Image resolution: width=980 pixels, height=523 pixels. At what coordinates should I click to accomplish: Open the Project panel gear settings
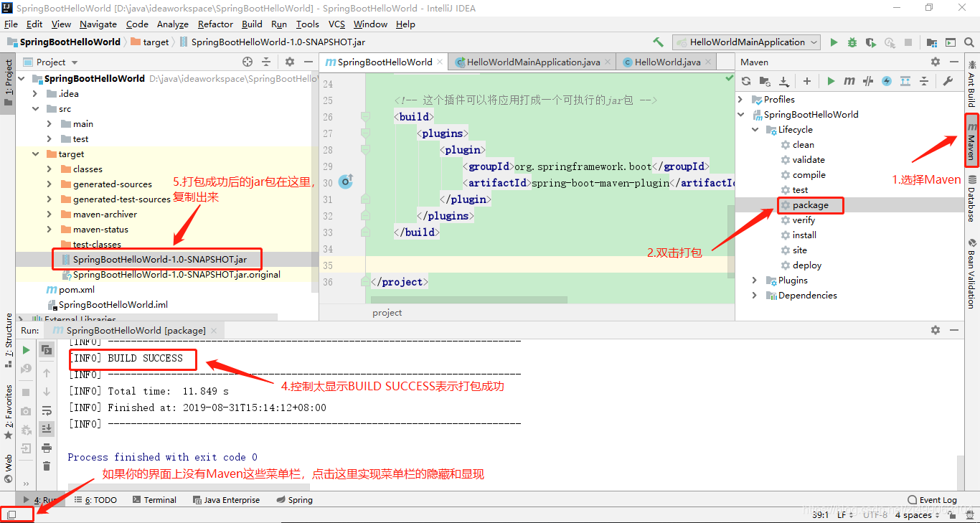pos(290,62)
